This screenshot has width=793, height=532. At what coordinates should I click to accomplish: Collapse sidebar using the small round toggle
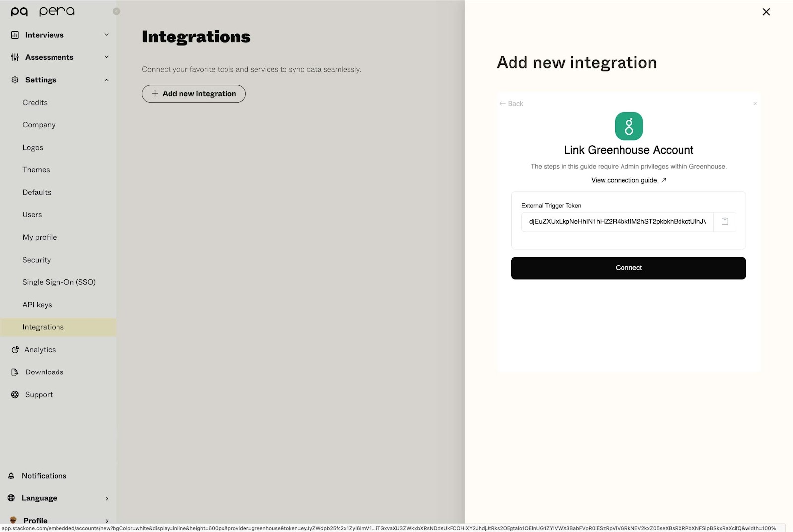click(x=116, y=11)
